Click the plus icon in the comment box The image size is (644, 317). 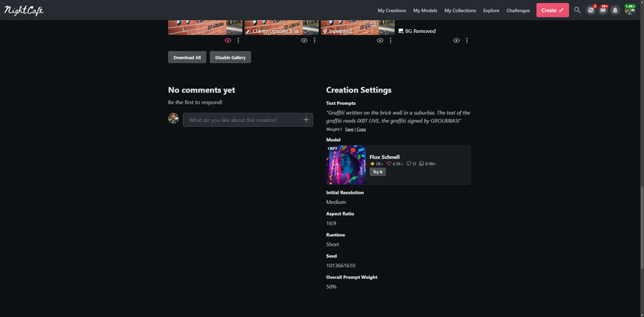click(306, 120)
